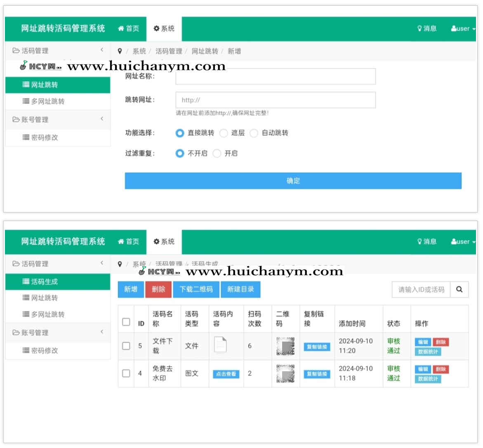Image resolution: width=483 pixels, height=448 pixels.
Task: Open the file document icon in 文件下载 row
Action: pyautogui.click(x=220, y=345)
